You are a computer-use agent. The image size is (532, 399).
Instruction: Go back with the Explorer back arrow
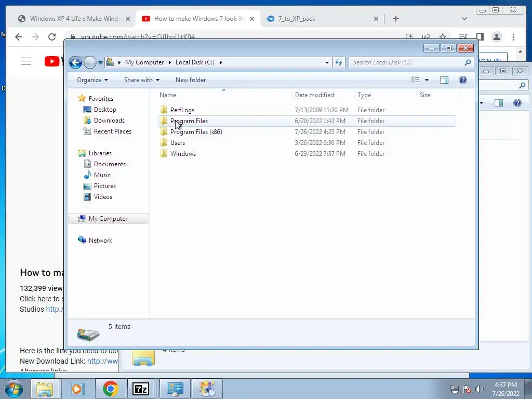[x=75, y=62]
